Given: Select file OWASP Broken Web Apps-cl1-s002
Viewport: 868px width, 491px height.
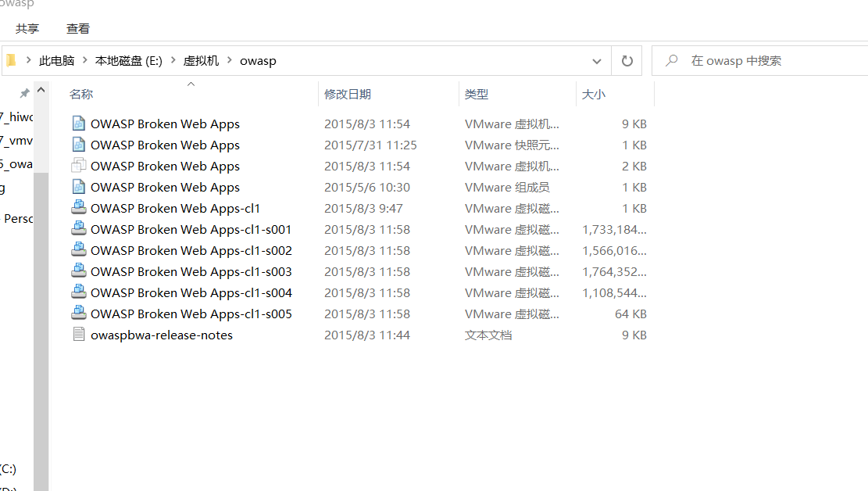Looking at the screenshot, I should [x=191, y=250].
